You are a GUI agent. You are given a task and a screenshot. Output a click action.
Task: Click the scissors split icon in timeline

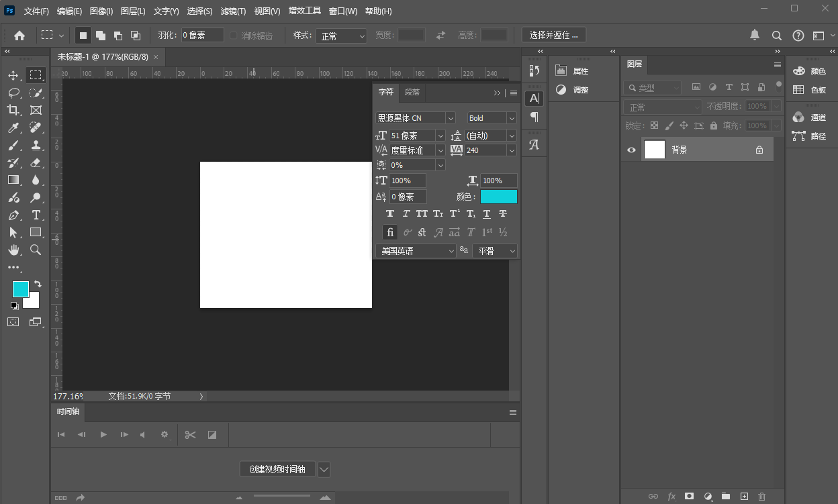[x=190, y=435]
